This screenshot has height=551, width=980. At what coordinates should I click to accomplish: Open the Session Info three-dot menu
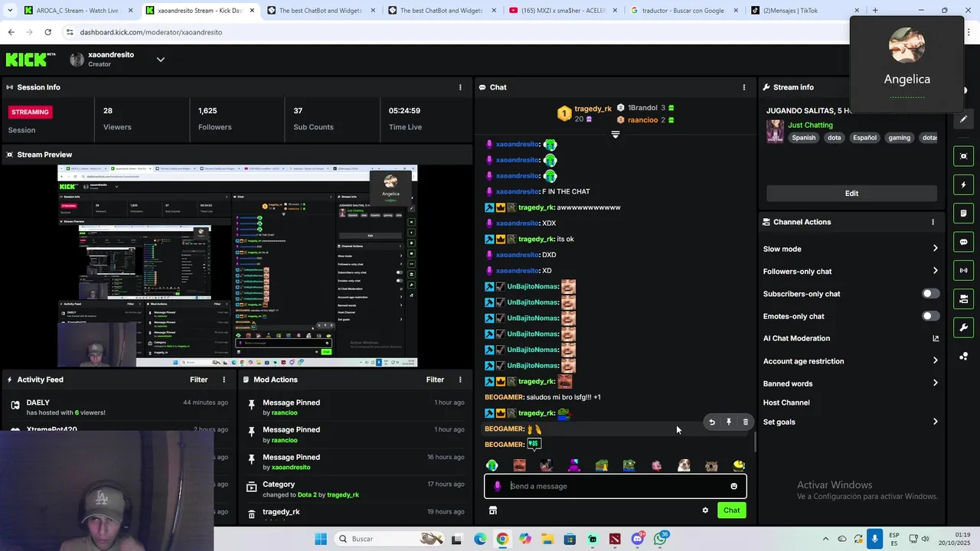coord(460,87)
